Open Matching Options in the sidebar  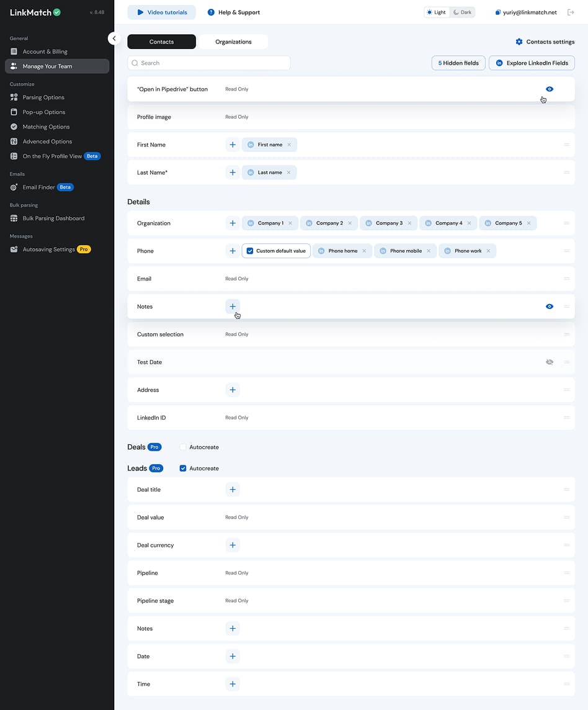tap(14, 127)
